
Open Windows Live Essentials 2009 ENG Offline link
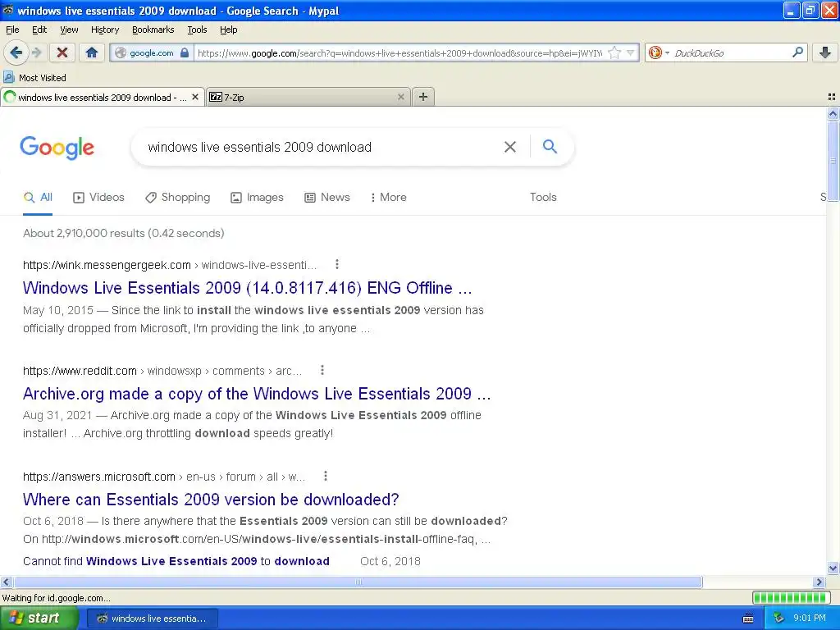pos(248,288)
